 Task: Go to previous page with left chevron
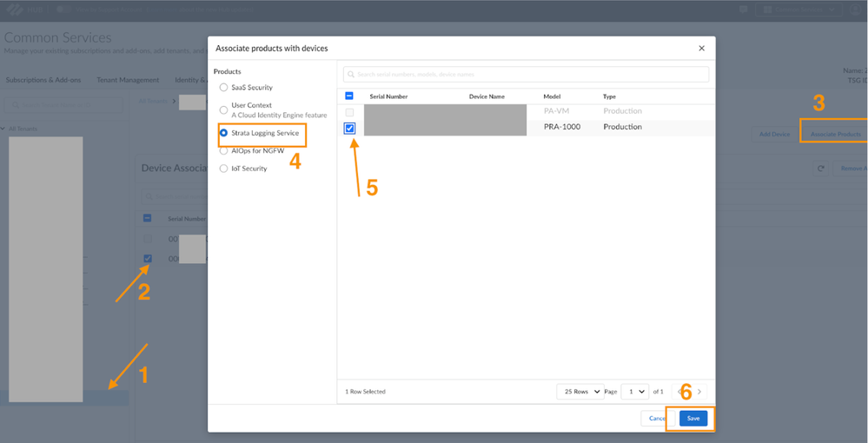(x=679, y=392)
